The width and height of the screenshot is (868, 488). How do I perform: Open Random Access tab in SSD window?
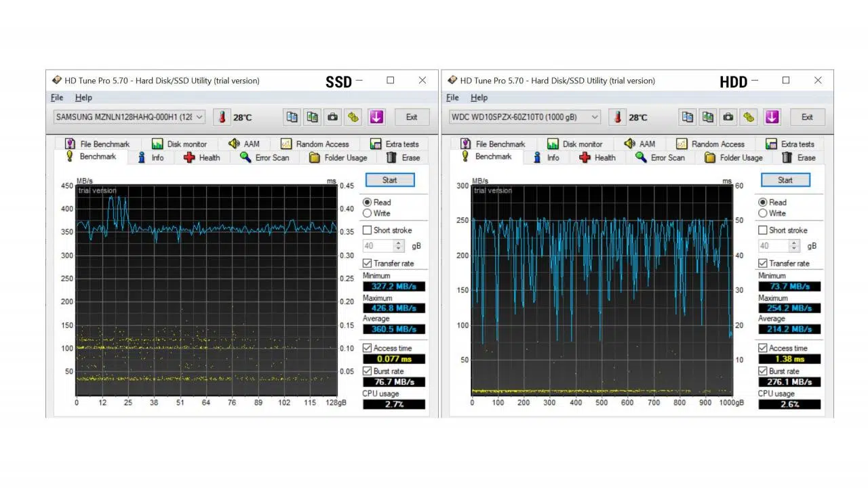(x=315, y=144)
